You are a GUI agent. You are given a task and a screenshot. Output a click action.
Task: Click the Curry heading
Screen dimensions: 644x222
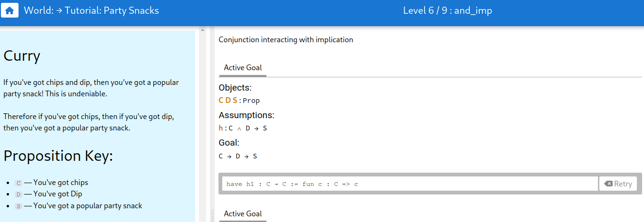[22, 56]
